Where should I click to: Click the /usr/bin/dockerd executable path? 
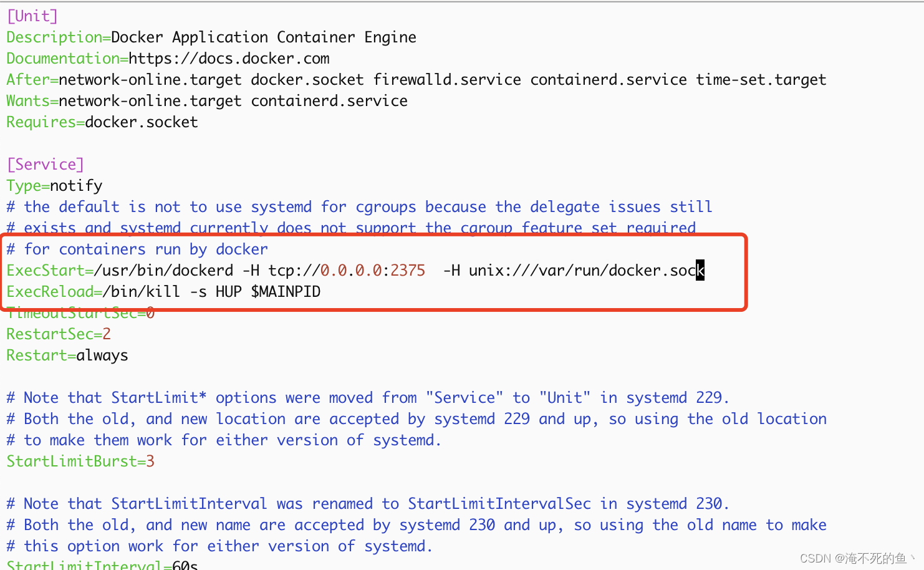click(163, 271)
